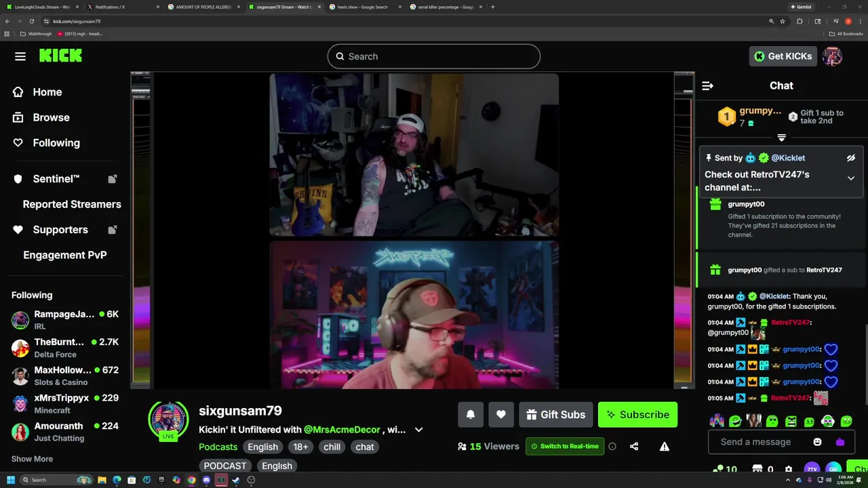This screenshot has width=868, height=488.
Task: Open @MrsAcmeDecor mention link
Action: click(342, 430)
